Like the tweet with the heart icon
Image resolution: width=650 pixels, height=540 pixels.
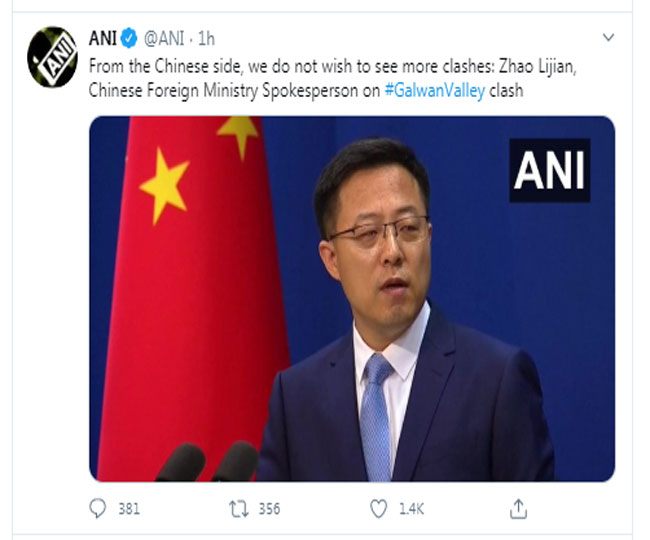tap(378, 509)
